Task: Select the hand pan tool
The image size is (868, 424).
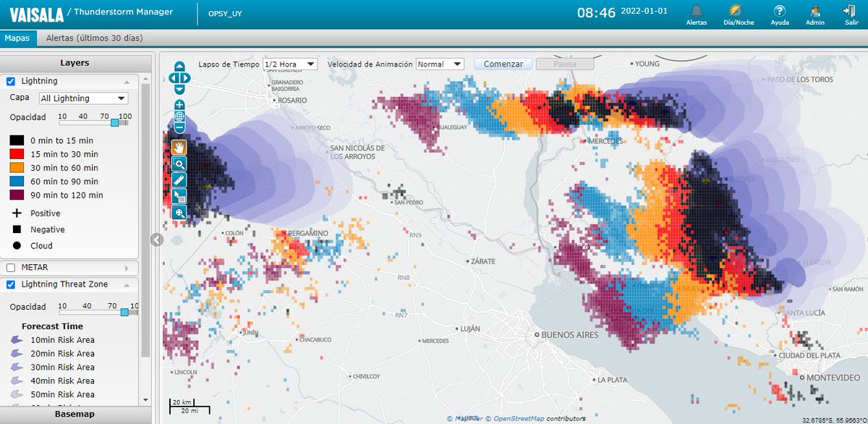Action: [179, 147]
